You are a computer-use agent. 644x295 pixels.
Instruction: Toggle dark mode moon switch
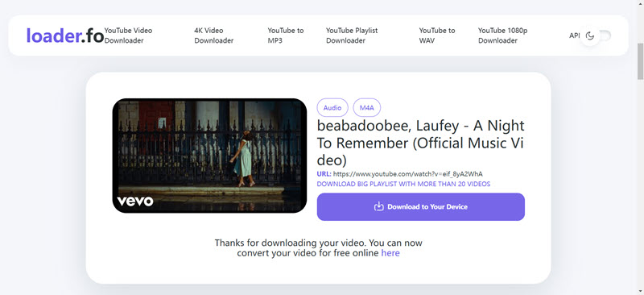596,35
